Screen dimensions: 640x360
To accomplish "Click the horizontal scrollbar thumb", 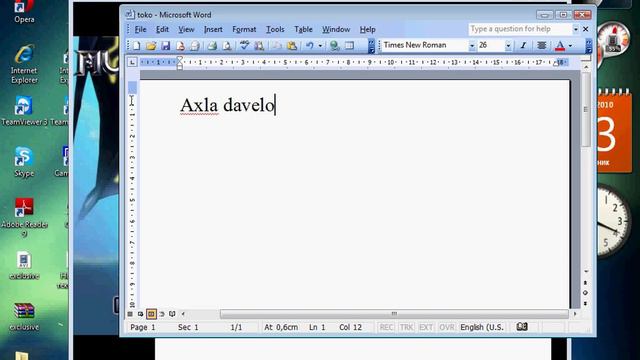I will (x=394, y=314).
